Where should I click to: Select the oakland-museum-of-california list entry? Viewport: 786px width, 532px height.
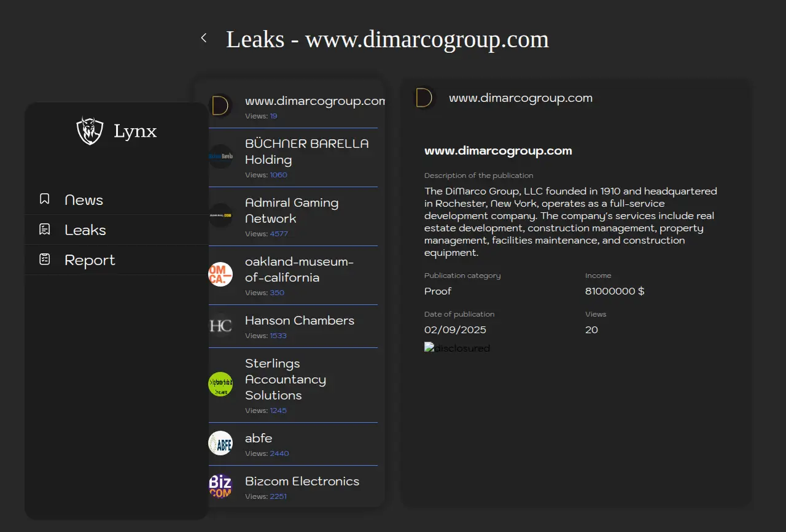tap(299, 270)
